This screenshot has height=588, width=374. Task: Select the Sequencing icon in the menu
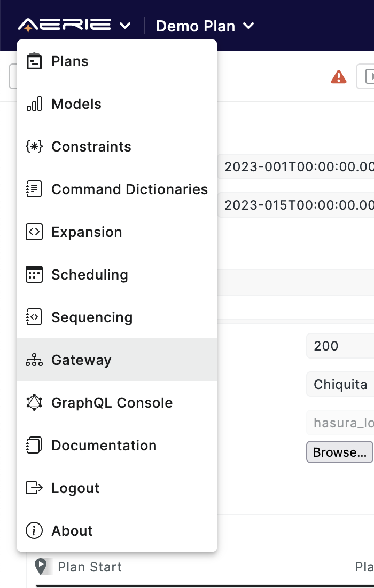point(34,317)
